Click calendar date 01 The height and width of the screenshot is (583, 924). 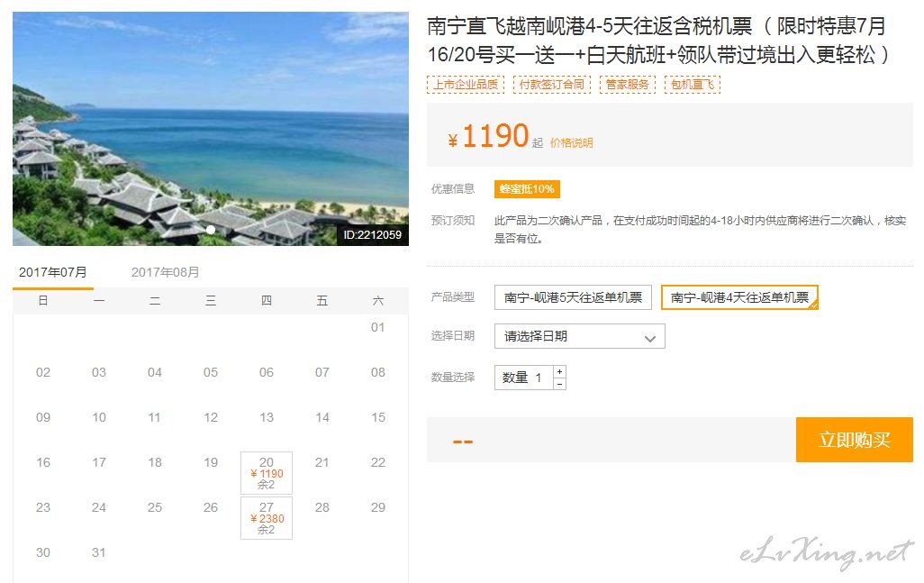click(x=377, y=327)
